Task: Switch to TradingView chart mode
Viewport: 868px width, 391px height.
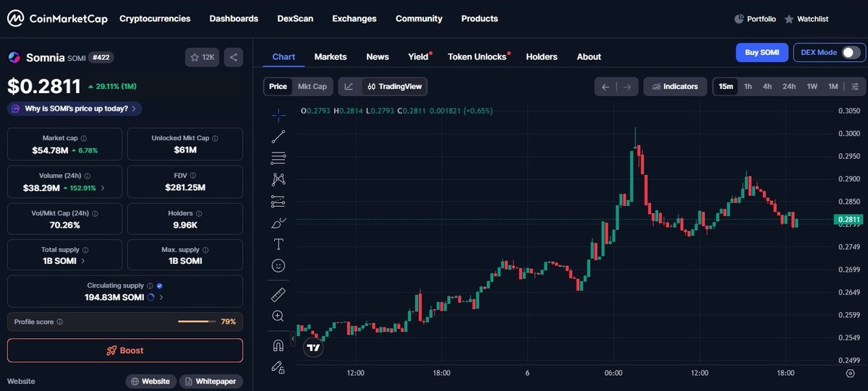Action: [x=393, y=87]
